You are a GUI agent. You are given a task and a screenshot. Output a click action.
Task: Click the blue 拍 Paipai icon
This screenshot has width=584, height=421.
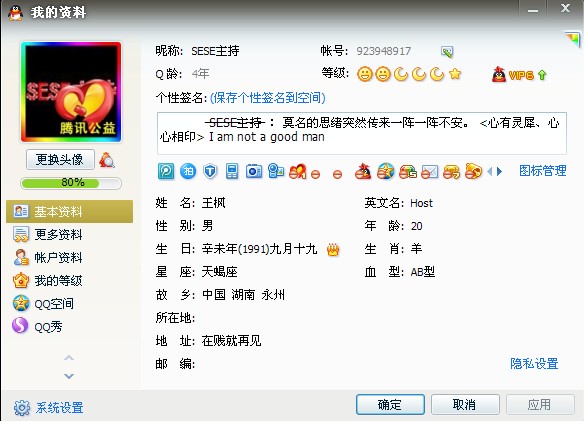[x=188, y=171]
